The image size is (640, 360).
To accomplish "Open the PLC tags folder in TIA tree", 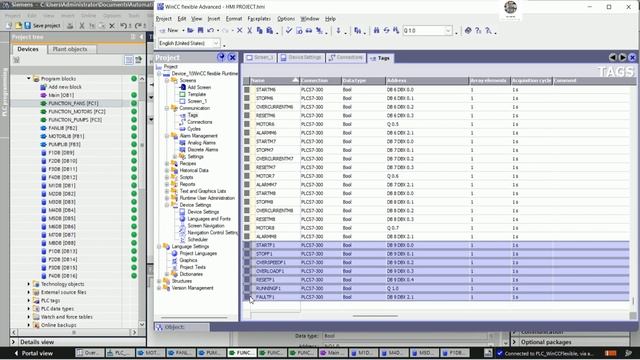I will point(50,300).
